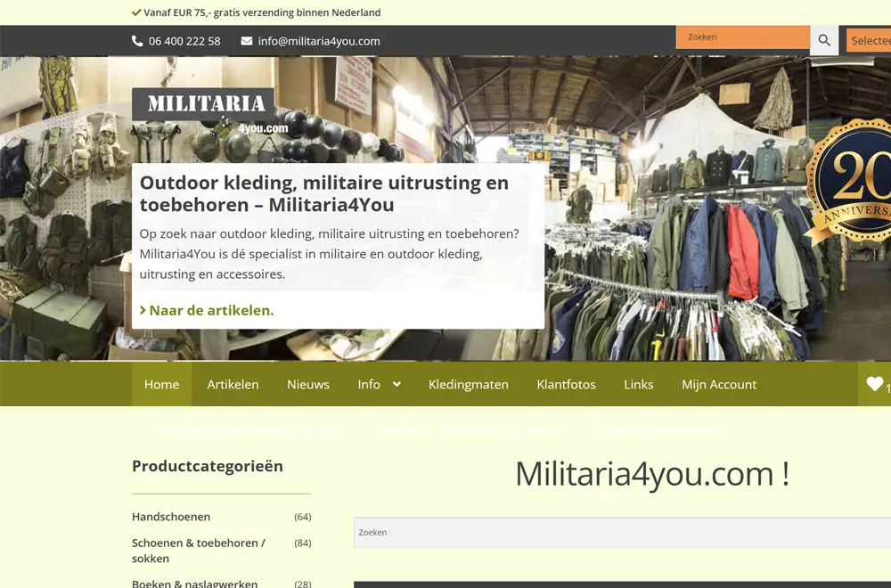Open the wishlist heart icon

pyautogui.click(x=875, y=384)
